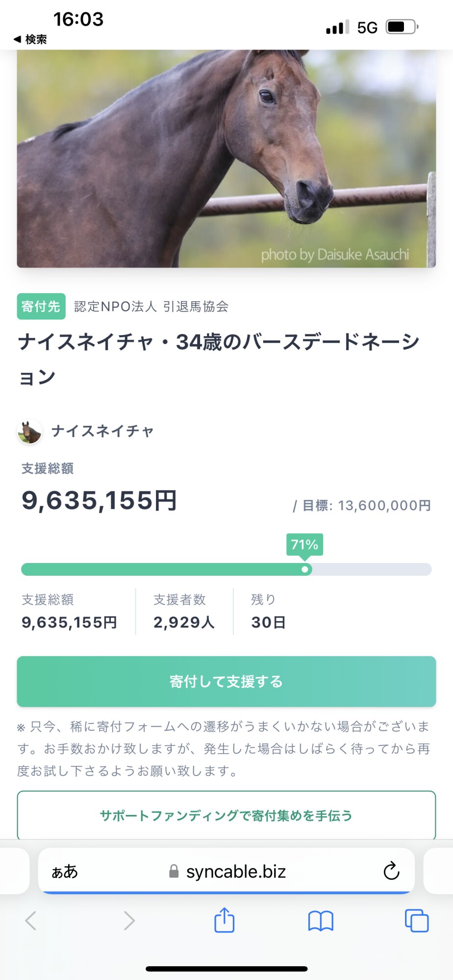The width and height of the screenshot is (453, 980).
Task: Tap the ナイスネイチャ profile avatar
Action: coord(30,432)
